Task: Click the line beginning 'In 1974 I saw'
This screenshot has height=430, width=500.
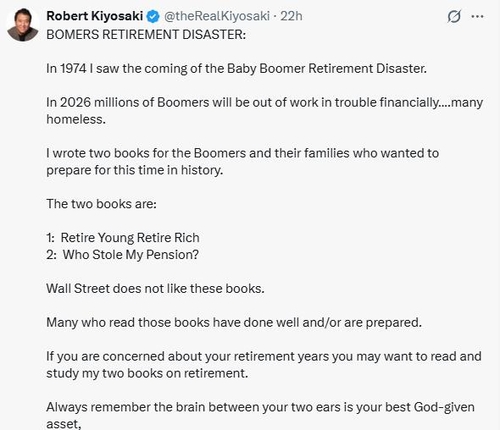Action: (236, 68)
